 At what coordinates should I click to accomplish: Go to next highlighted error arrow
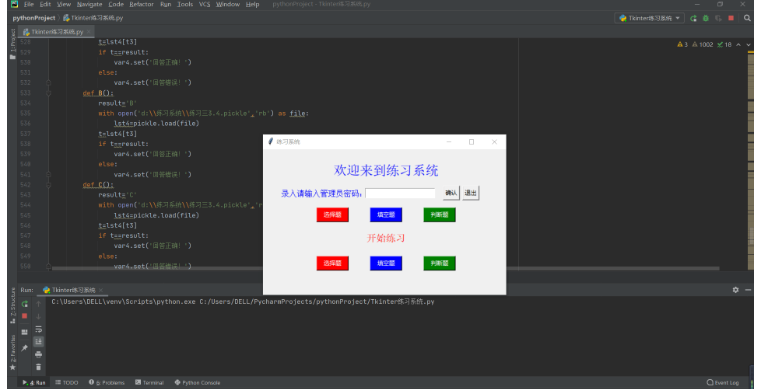[x=749, y=44]
